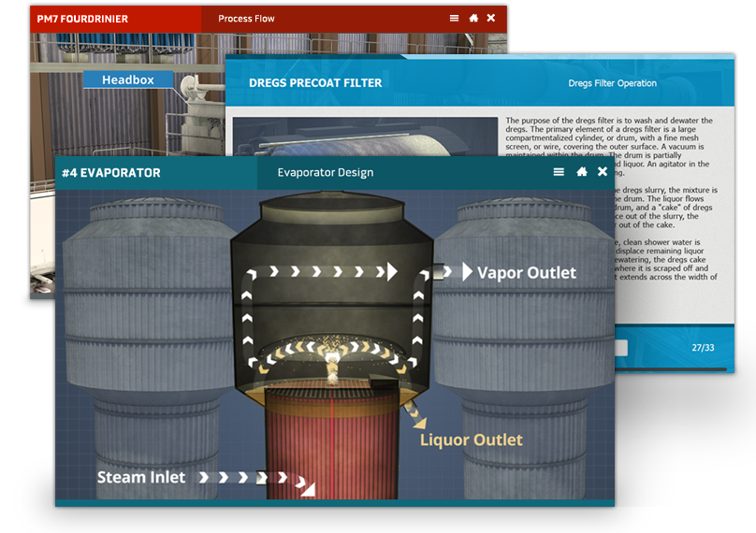Viewport: 756px width, 533px height.
Task: Click the #4 EVAPORATOR title
Action: 111,173
